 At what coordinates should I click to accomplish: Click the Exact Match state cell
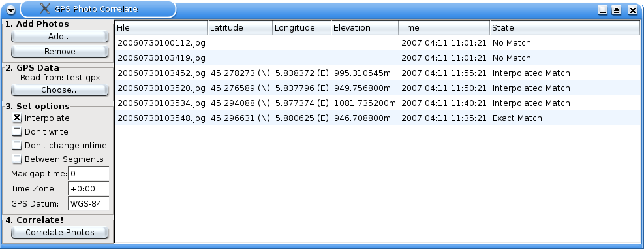click(517, 118)
